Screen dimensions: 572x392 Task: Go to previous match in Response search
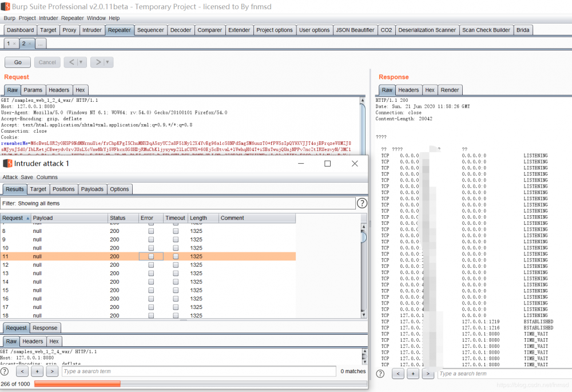coord(398,374)
